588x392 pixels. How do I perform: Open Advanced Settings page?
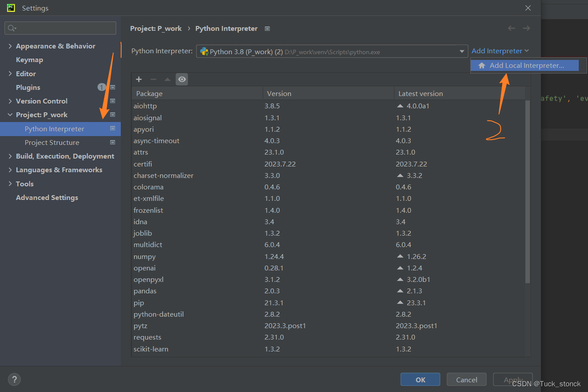(47, 197)
